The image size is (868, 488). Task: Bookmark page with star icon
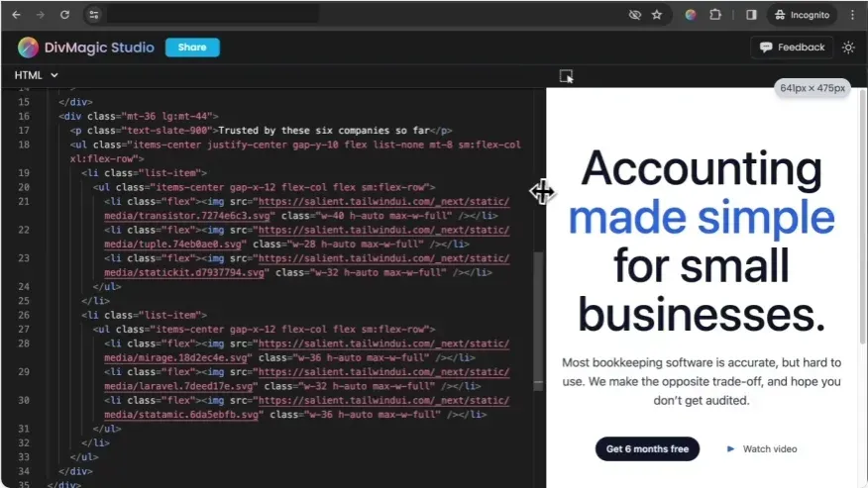pyautogui.click(x=657, y=15)
